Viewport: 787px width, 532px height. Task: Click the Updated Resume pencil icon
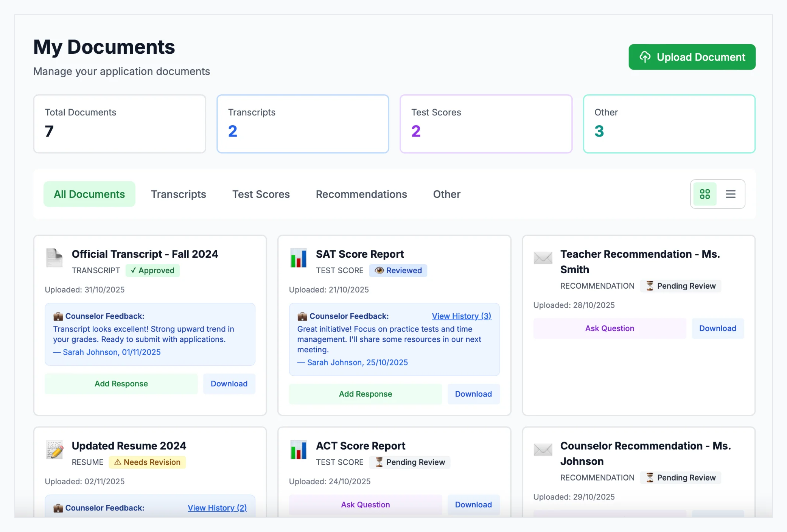[54, 450]
